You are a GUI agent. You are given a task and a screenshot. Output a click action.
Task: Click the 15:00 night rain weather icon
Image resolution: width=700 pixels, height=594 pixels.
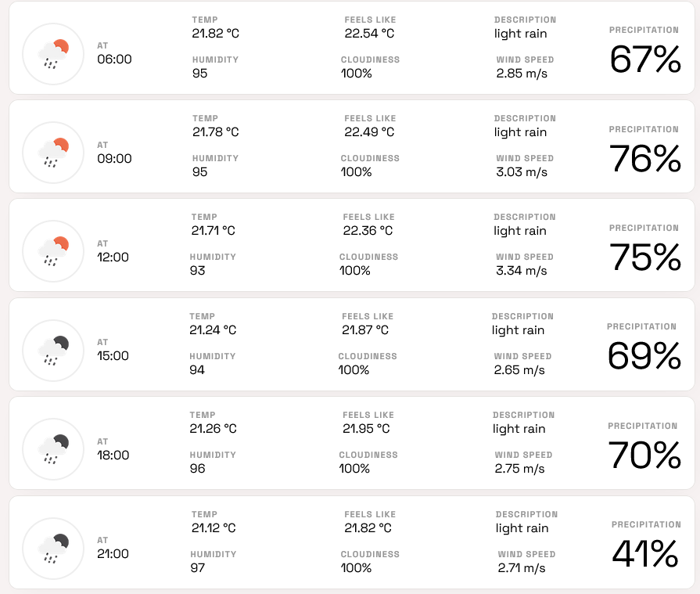tap(53, 350)
